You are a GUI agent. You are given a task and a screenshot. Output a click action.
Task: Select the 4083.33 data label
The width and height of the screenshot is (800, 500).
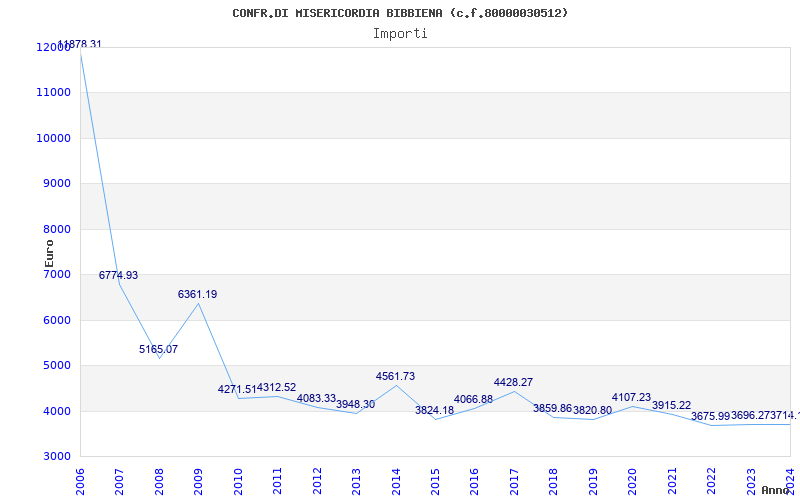click(x=316, y=398)
